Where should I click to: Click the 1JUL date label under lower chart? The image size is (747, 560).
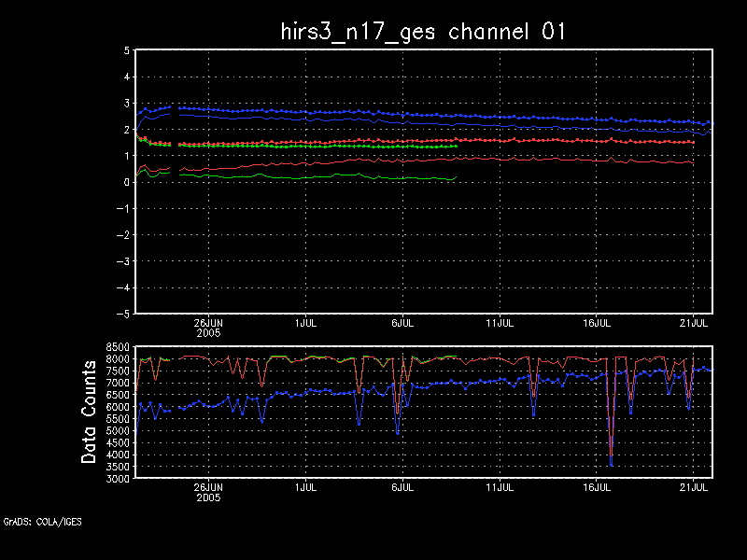tap(304, 486)
